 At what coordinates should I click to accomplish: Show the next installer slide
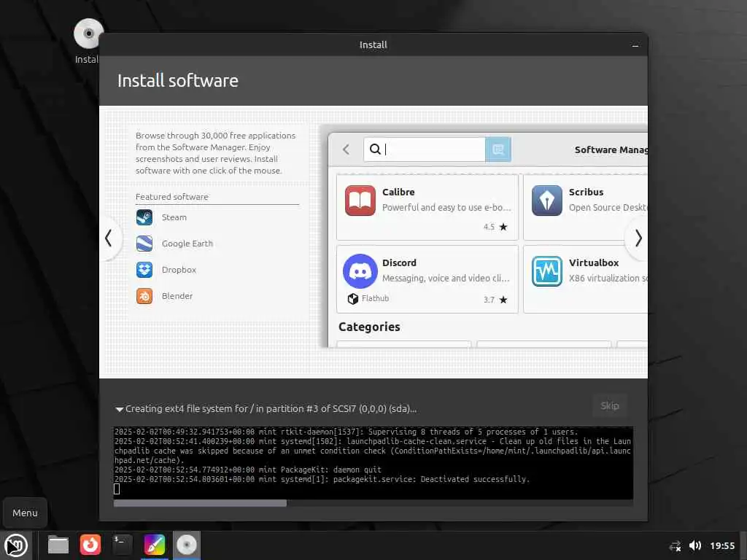click(x=638, y=238)
